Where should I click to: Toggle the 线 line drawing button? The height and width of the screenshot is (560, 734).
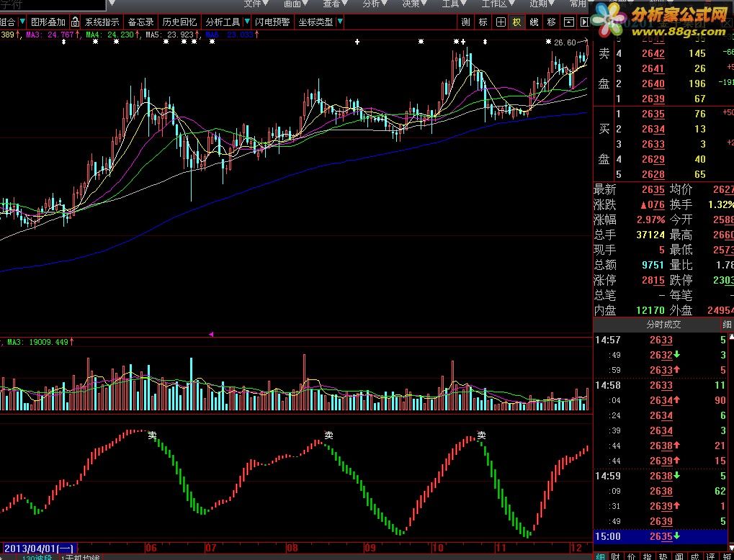pyautogui.click(x=534, y=22)
